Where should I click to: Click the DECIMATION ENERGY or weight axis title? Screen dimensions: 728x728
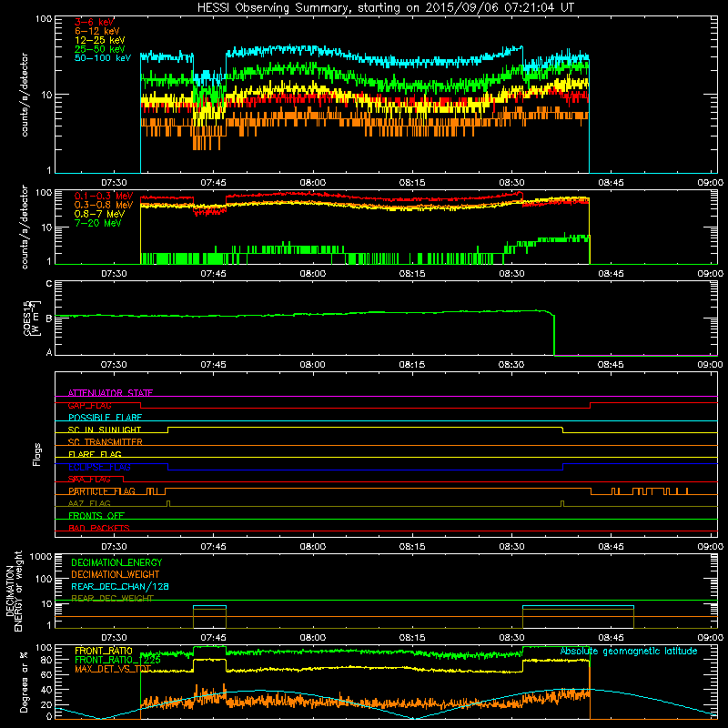point(14,591)
